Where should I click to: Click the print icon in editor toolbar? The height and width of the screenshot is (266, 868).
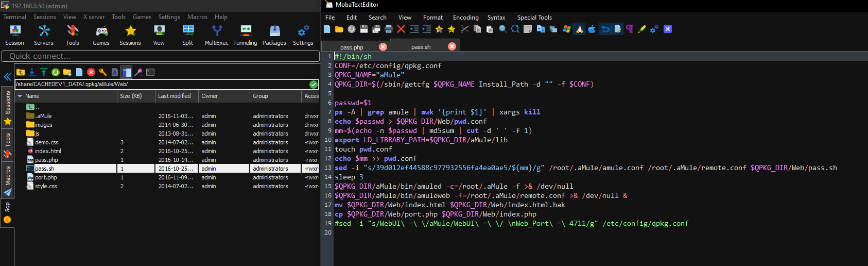point(389,29)
